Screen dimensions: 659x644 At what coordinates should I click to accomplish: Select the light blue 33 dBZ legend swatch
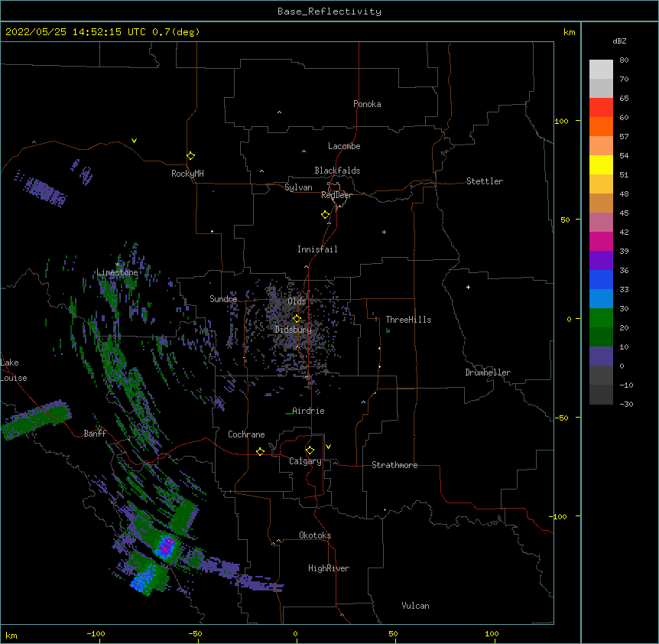601,299
